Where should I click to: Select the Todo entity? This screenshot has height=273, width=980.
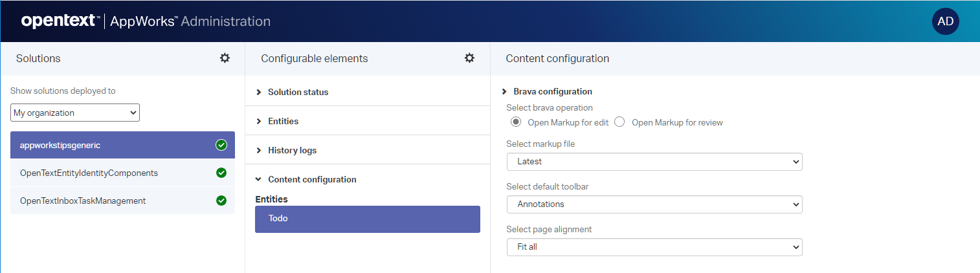[x=367, y=219]
